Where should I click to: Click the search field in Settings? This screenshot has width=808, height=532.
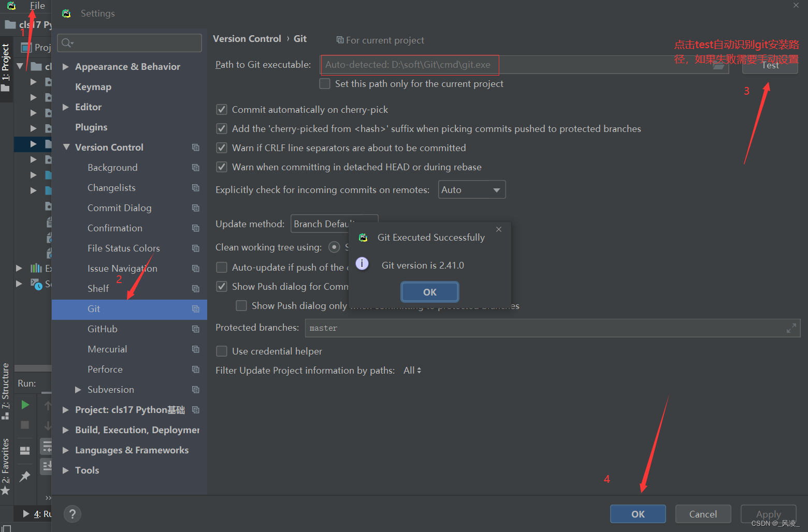(x=129, y=43)
